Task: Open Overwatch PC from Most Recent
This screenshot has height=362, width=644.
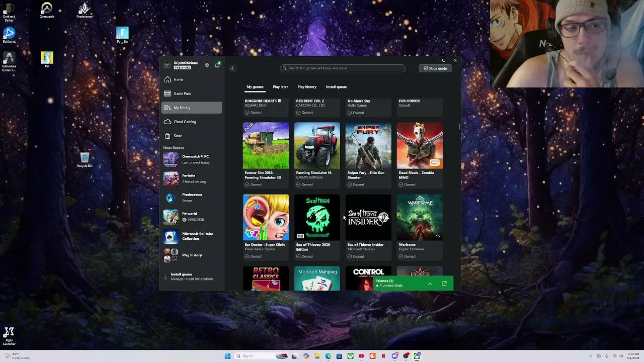Action: point(192,159)
